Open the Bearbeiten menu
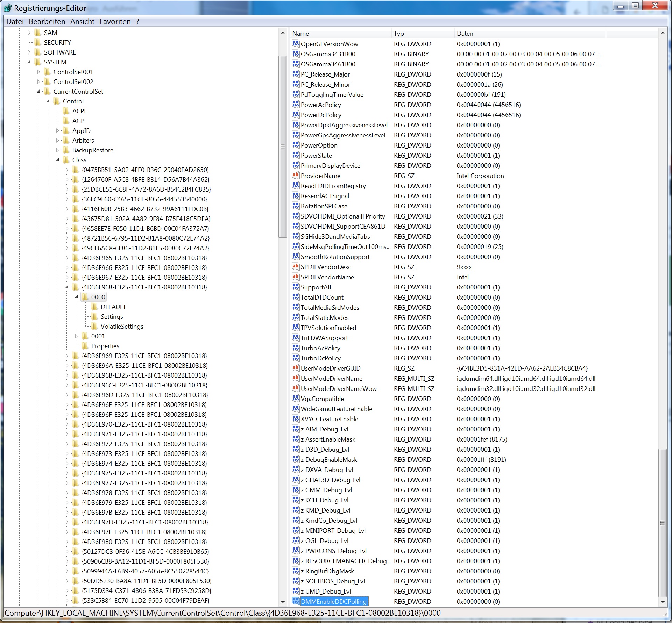The width and height of the screenshot is (672, 623). click(47, 22)
